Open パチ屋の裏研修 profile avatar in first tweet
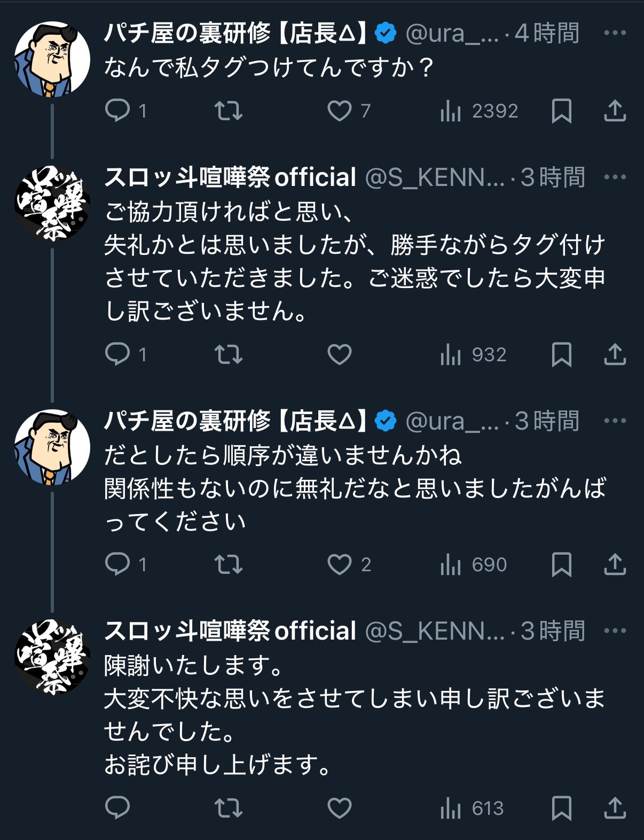The image size is (644, 840). (52, 59)
